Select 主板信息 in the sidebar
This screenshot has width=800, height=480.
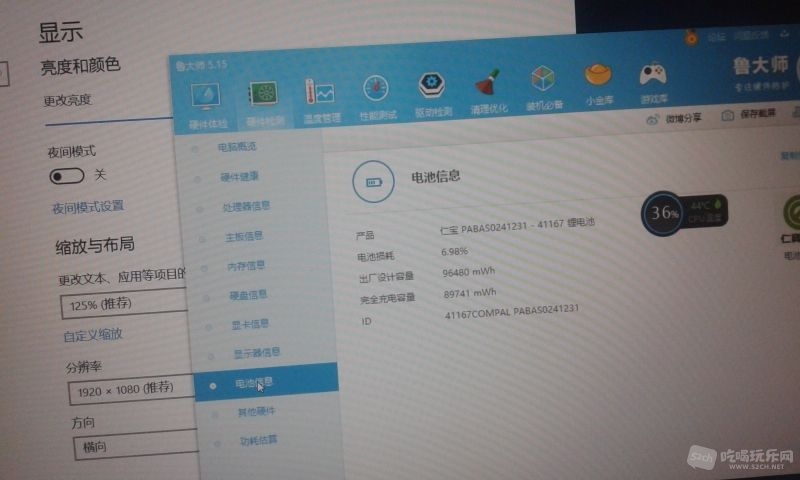click(244, 236)
